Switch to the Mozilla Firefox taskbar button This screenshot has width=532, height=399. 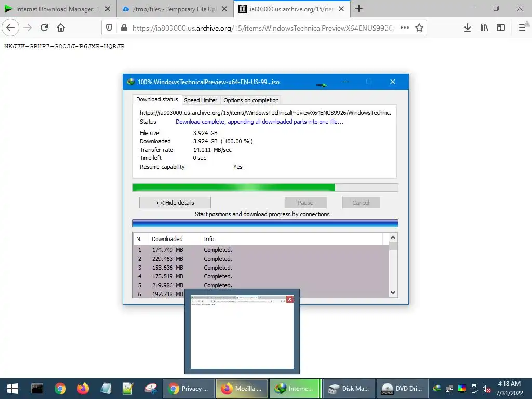(x=242, y=389)
